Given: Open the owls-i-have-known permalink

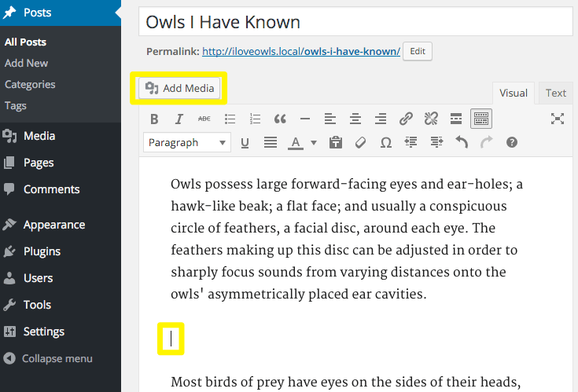Looking at the screenshot, I should [301, 51].
